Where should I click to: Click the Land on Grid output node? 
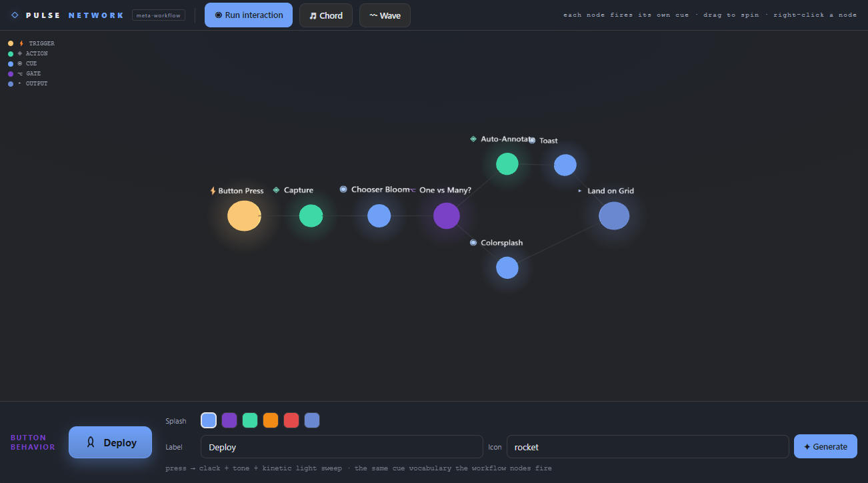[x=614, y=215]
